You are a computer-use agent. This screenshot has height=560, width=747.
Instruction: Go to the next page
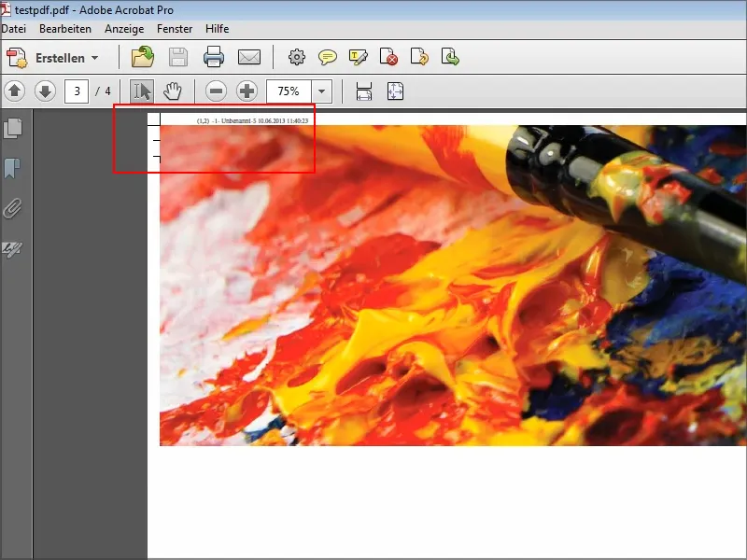pos(46,91)
